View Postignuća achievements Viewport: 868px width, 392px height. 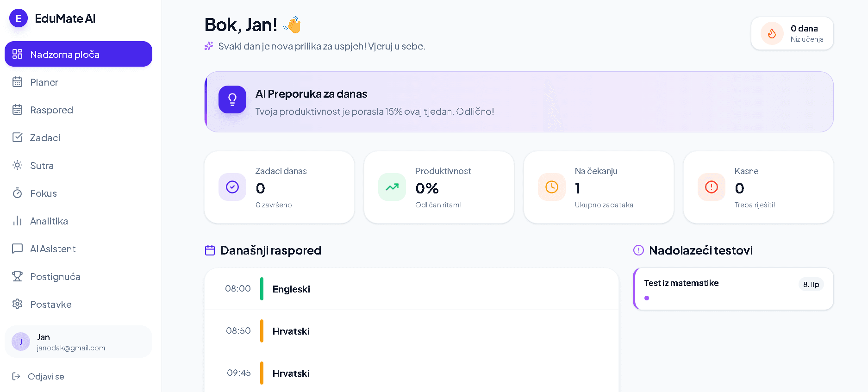(x=78, y=276)
